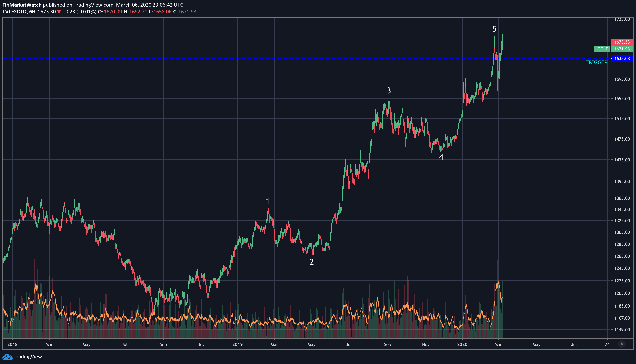Image resolution: width=636 pixels, height=364 pixels.
Task: Click the last price 1673.30 in header
Action: pyautogui.click(x=47, y=12)
